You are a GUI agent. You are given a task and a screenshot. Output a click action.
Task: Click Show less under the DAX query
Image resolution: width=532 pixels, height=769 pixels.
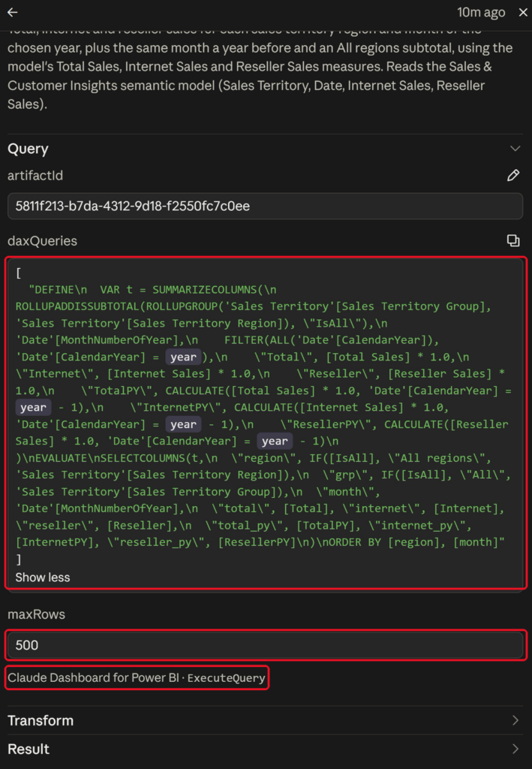point(43,578)
